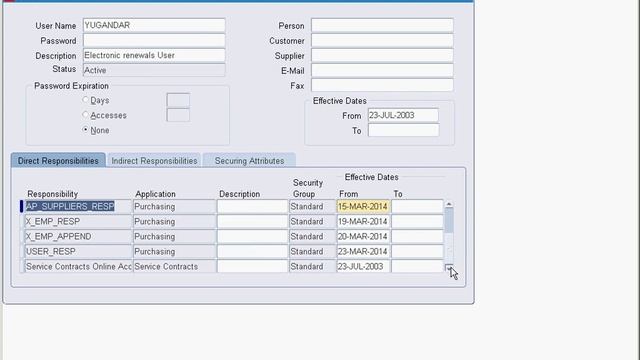Select the X_EMP_RESP responsibility cell
640x360 pixels.
[x=78, y=222]
